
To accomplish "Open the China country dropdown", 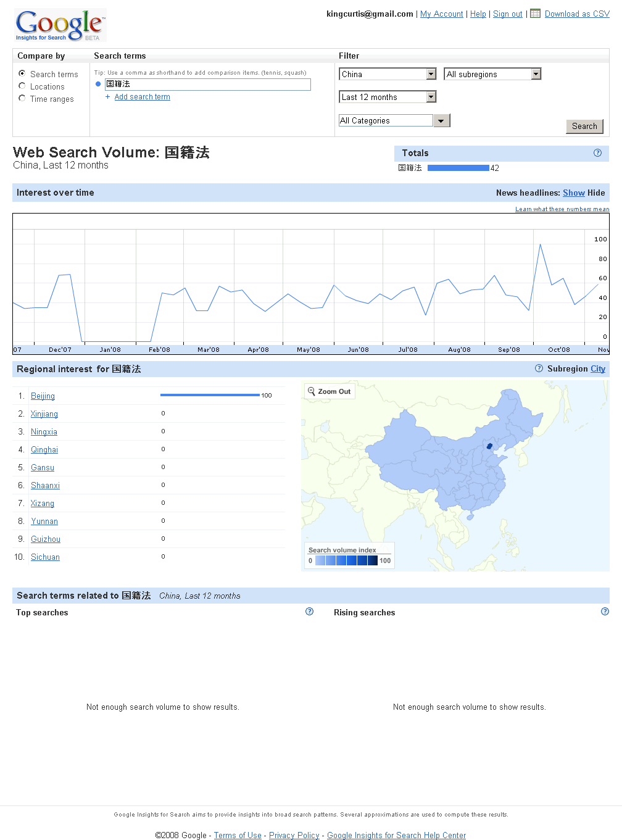I will (x=388, y=74).
